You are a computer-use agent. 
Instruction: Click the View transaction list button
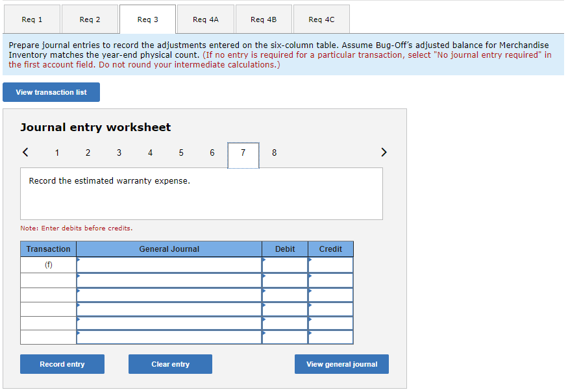coord(51,92)
